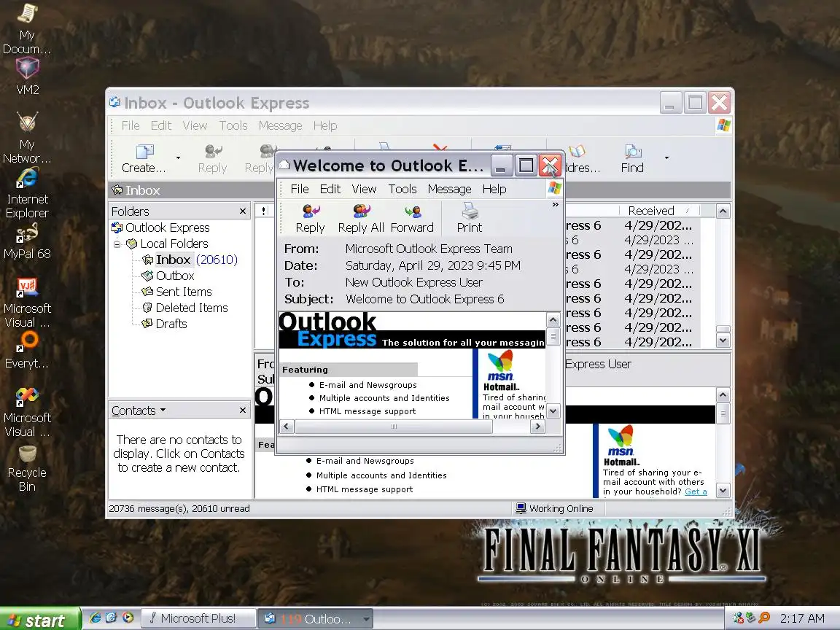Viewport: 840px width, 630px height.
Task: Click the taskbar clock showing 2:17 AM
Action: click(802, 619)
